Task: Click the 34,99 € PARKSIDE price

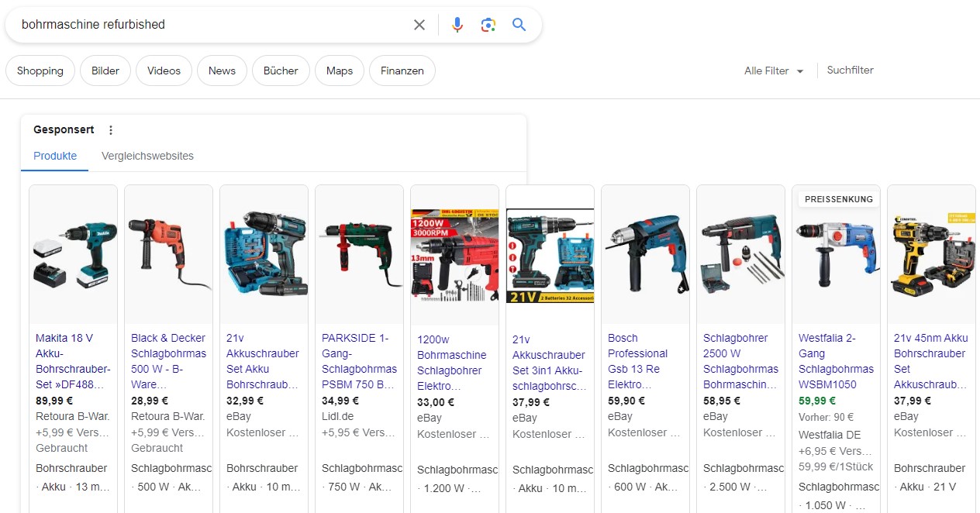Action: [340, 401]
